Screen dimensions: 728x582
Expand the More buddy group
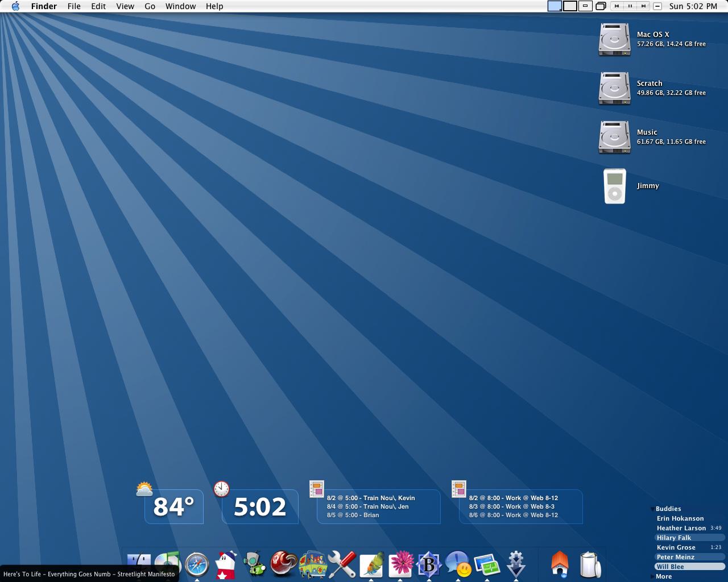coord(652,576)
